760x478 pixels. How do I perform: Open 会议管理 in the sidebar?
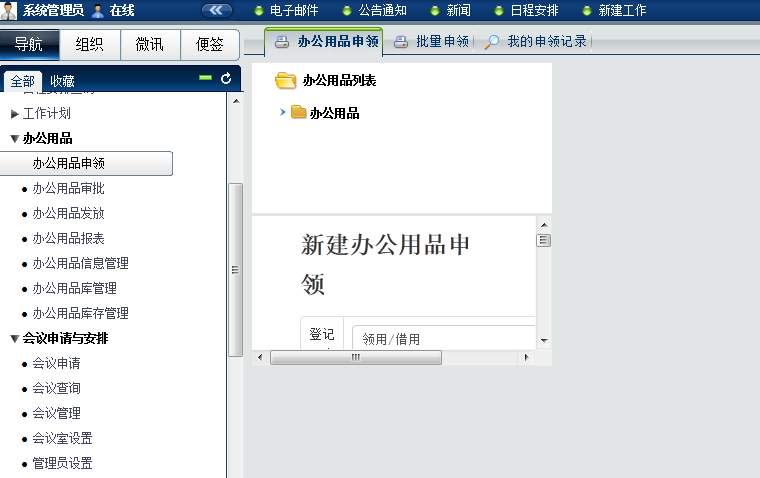(x=56, y=413)
